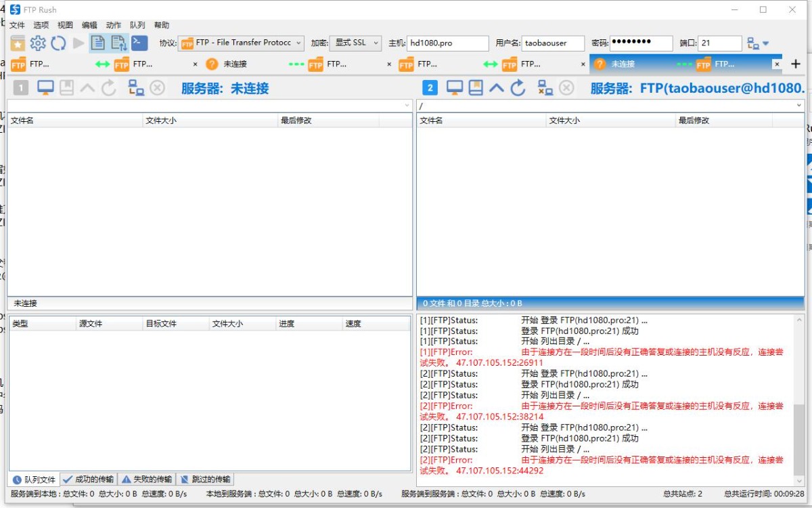Open the 队列 menu
The image size is (812, 508).
(x=137, y=25)
